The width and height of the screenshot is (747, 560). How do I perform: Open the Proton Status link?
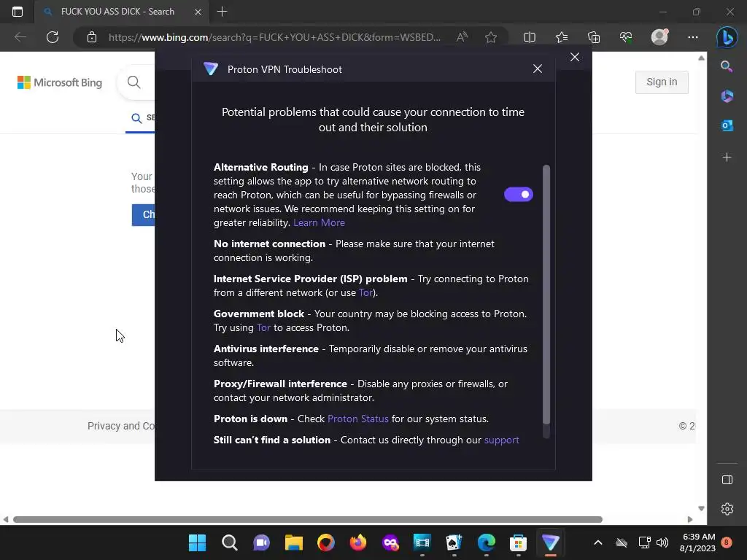tap(357, 419)
